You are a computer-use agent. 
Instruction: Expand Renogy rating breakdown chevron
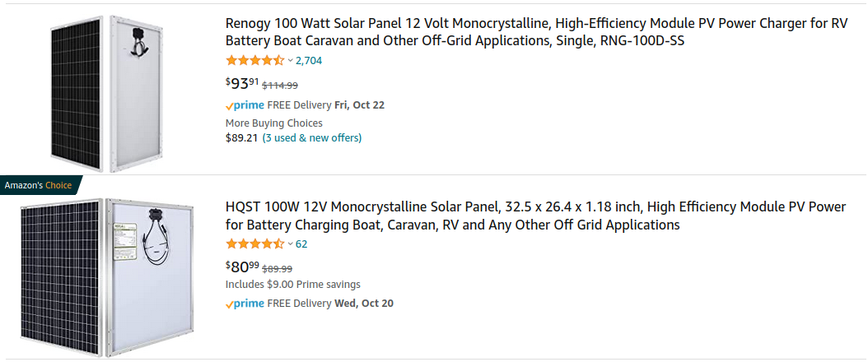(x=290, y=60)
